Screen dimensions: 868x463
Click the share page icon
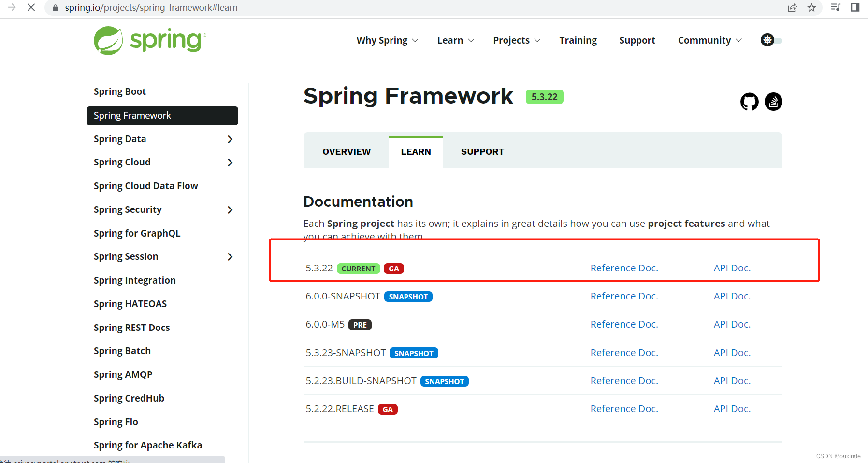click(792, 7)
